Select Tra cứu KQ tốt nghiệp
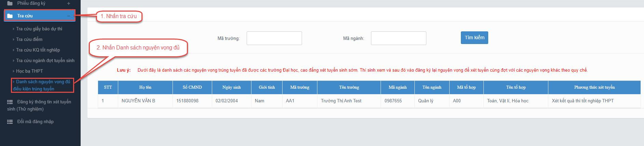 tap(38, 50)
